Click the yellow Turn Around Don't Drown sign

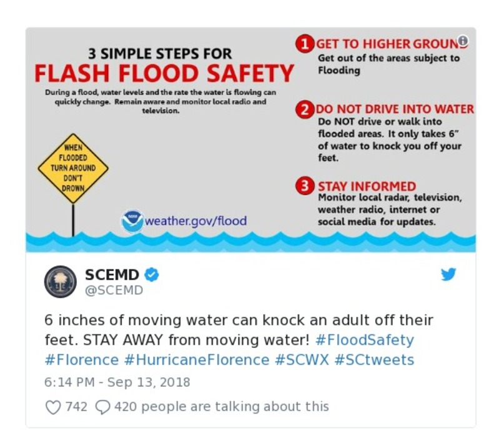(73, 168)
